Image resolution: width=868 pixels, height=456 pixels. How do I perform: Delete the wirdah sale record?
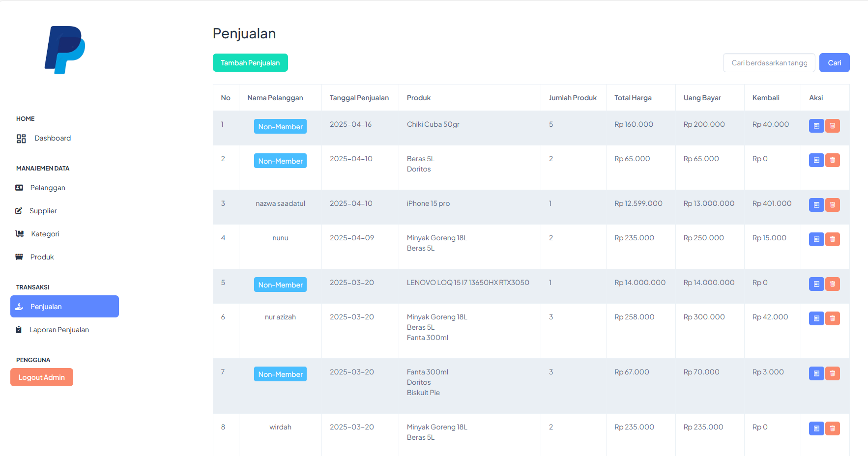click(833, 428)
